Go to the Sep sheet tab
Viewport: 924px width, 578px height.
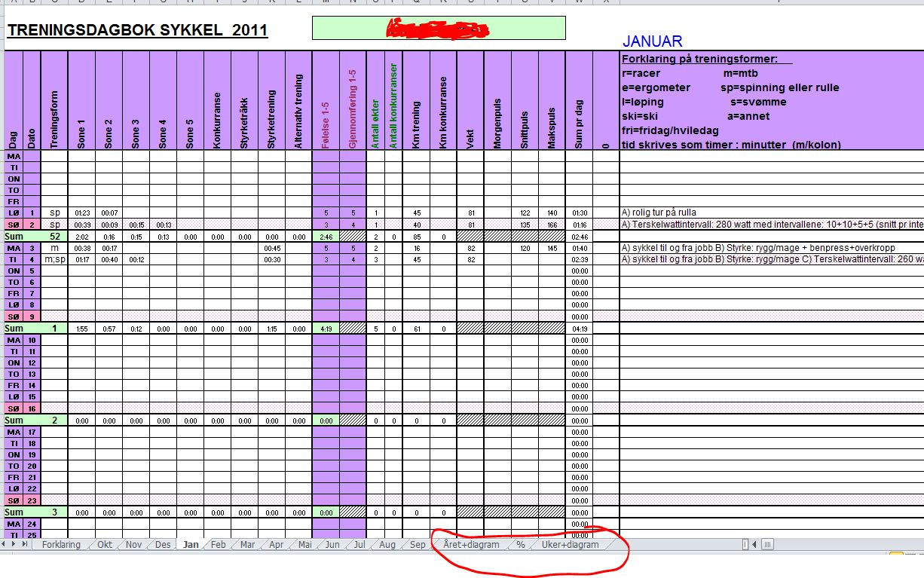coord(418,544)
